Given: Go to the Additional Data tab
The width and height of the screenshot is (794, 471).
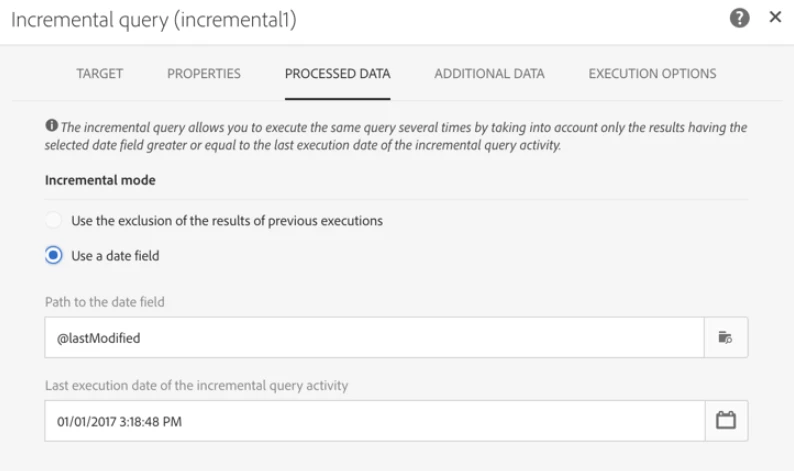Looking at the screenshot, I should pyautogui.click(x=489, y=74).
